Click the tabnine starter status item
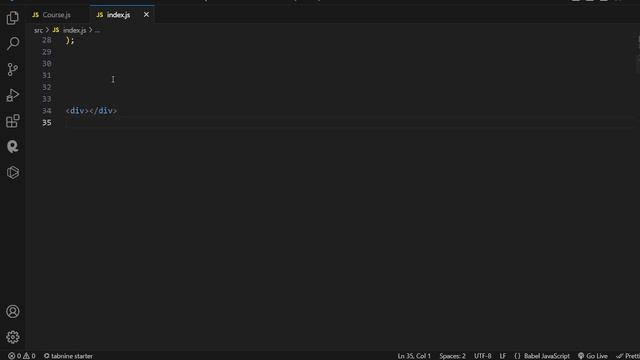640x360 pixels. tap(68, 356)
